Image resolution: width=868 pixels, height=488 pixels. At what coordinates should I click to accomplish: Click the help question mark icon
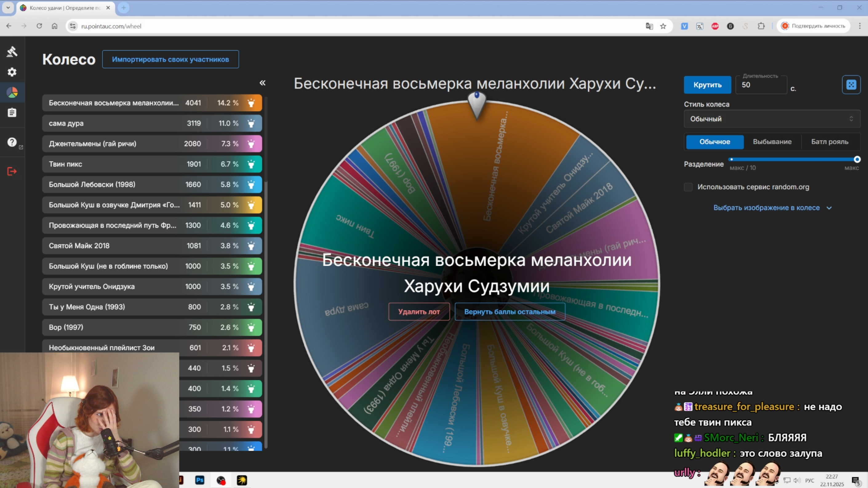click(12, 142)
